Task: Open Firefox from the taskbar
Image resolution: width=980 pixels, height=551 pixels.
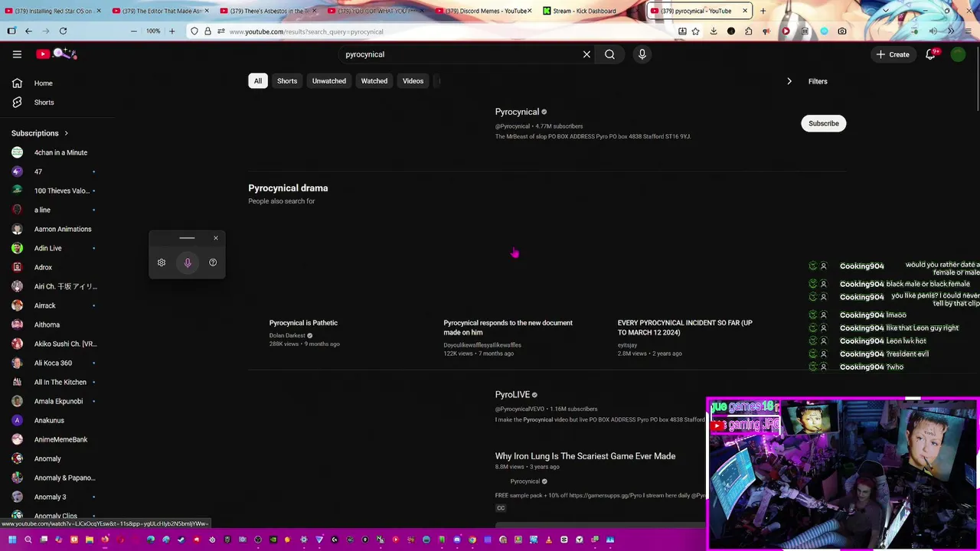Action: [x=105, y=540]
